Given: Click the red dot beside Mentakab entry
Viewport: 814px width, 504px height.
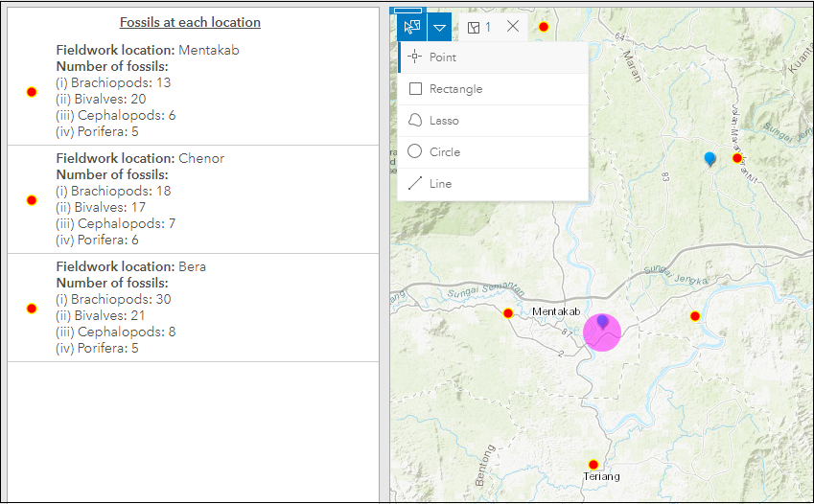Looking at the screenshot, I should click(32, 92).
